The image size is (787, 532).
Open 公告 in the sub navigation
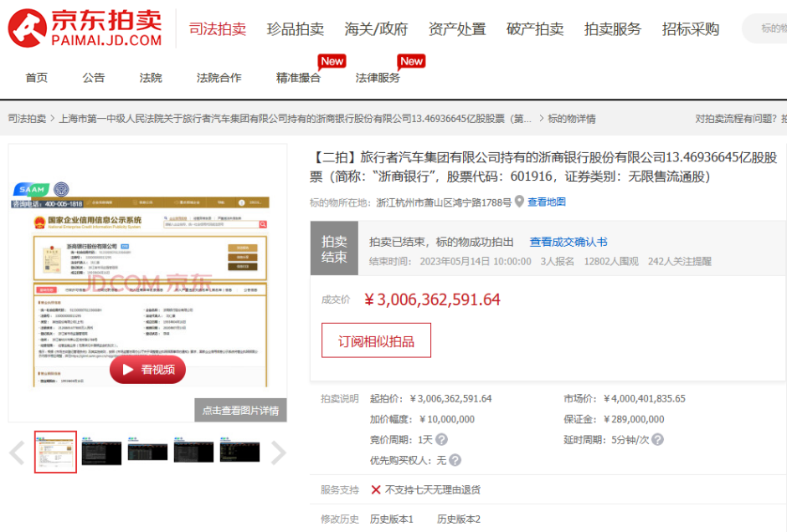coord(94,78)
